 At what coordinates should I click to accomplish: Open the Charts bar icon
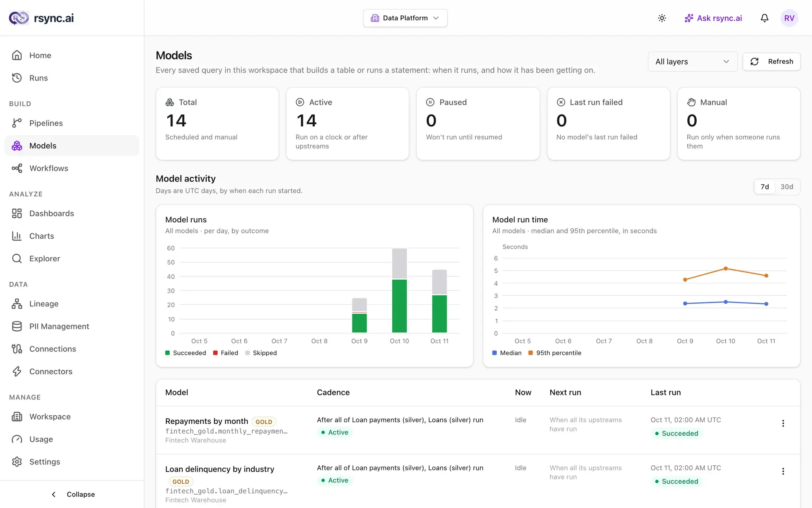17,236
